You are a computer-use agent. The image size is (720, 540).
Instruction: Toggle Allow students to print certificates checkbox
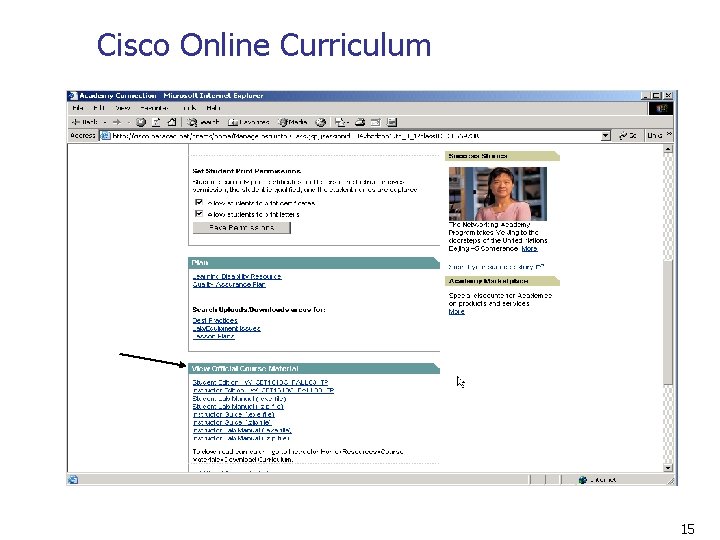[x=199, y=202]
